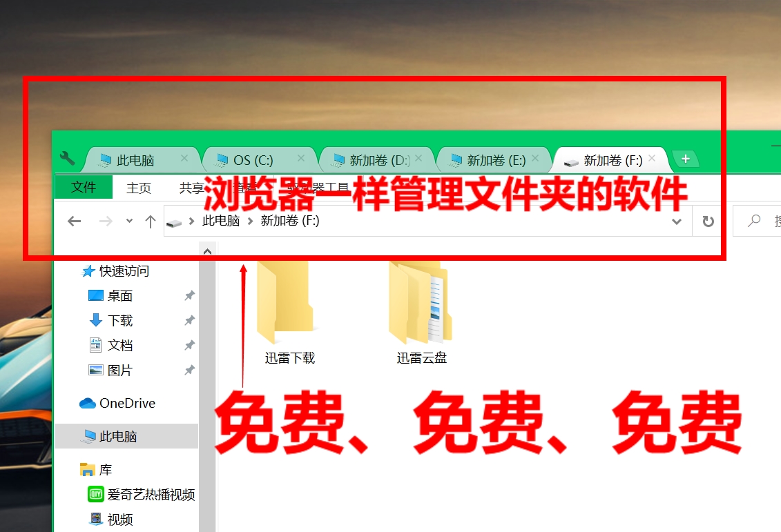Select OneDrive in the sidebar
Image resolution: width=781 pixels, height=532 pixels.
click(x=126, y=403)
